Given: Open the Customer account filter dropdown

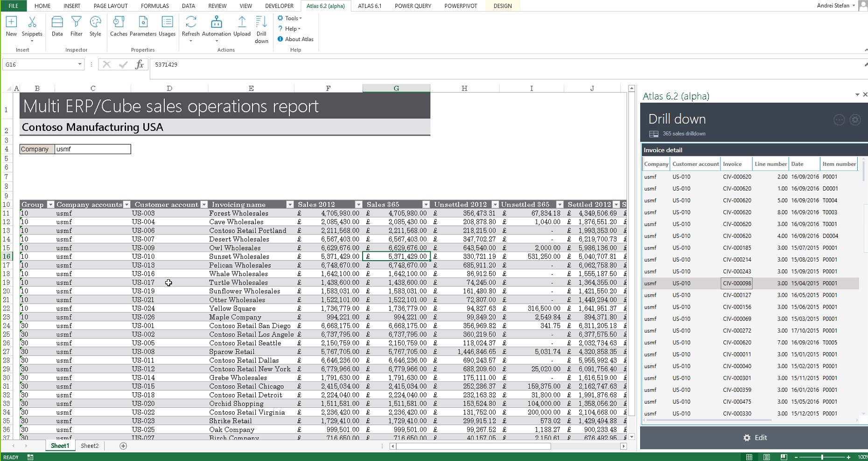Looking at the screenshot, I should 204,205.
